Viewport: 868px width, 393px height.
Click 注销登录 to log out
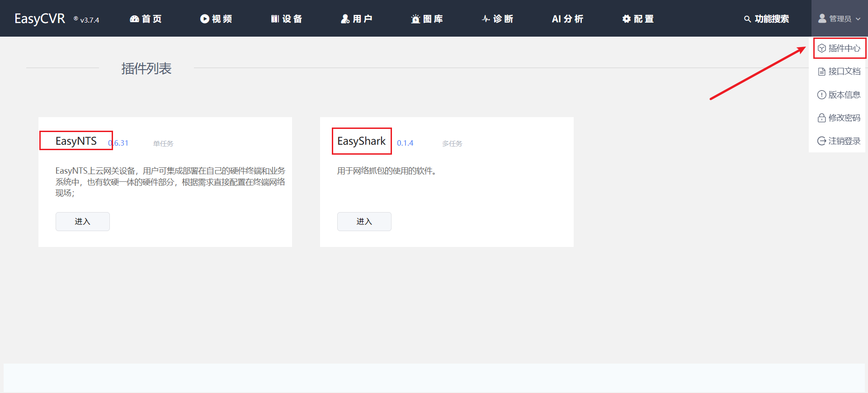tap(840, 141)
